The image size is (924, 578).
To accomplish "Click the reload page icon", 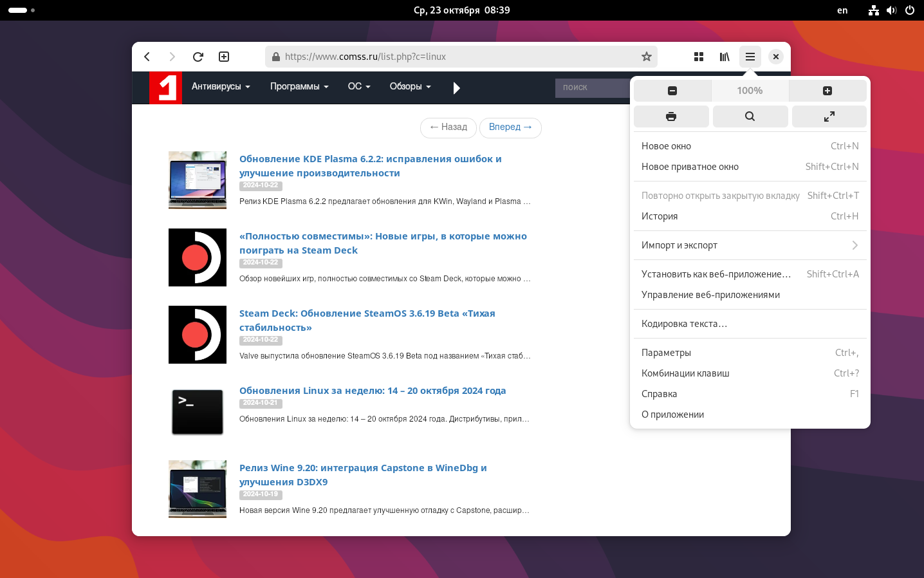I will coord(198,57).
